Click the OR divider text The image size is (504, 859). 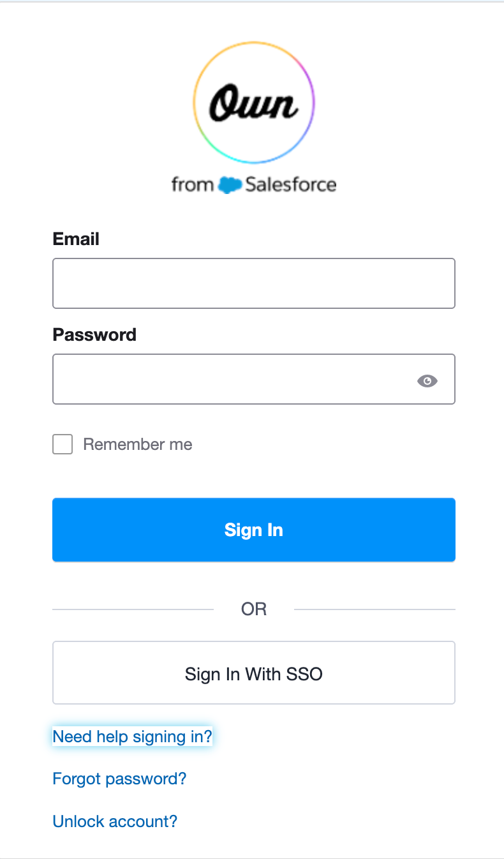pyautogui.click(x=253, y=609)
